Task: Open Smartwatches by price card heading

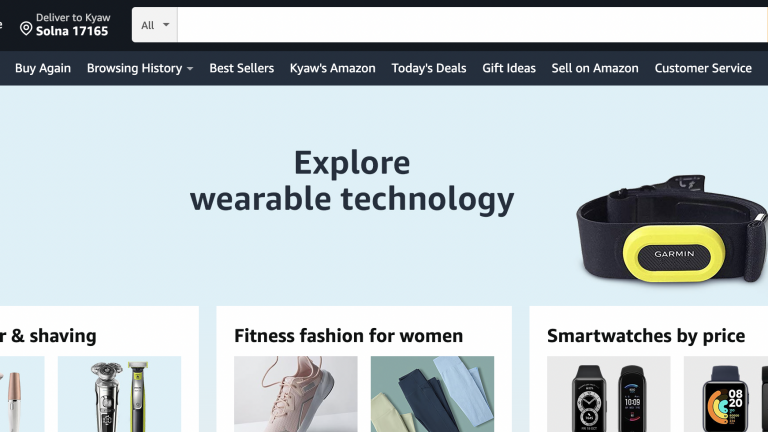Action: pos(646,336)
